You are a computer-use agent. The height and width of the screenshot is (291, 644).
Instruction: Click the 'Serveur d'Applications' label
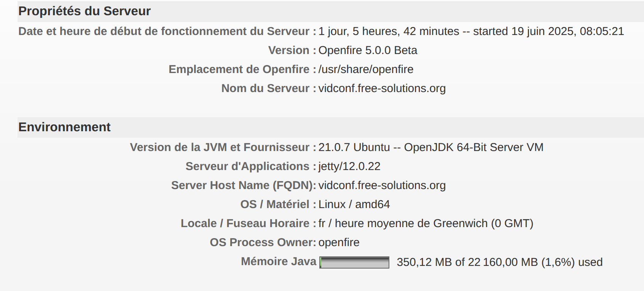(247, 166)
